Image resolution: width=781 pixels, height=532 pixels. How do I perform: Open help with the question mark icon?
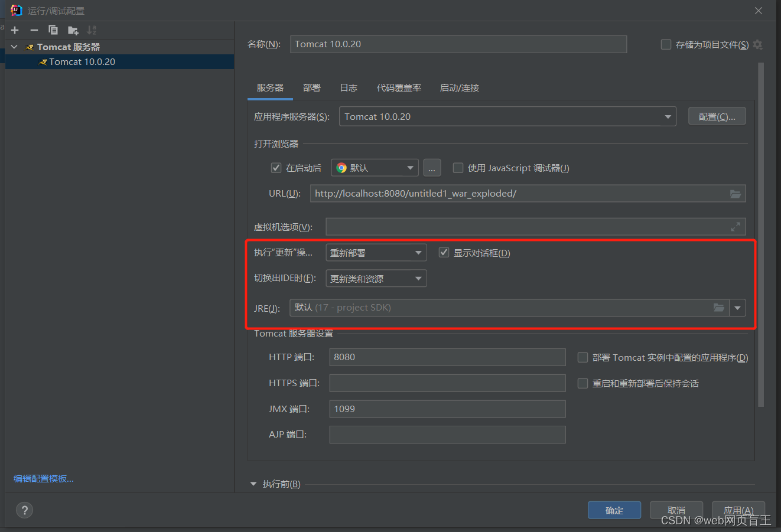point(24,510)
